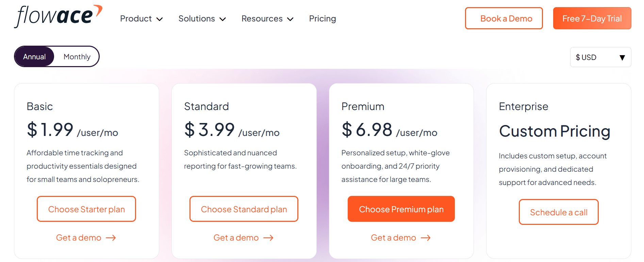The height and width of the screenshot is (262, 644).
Task: Choose the Starter plan
Action: 86,209
